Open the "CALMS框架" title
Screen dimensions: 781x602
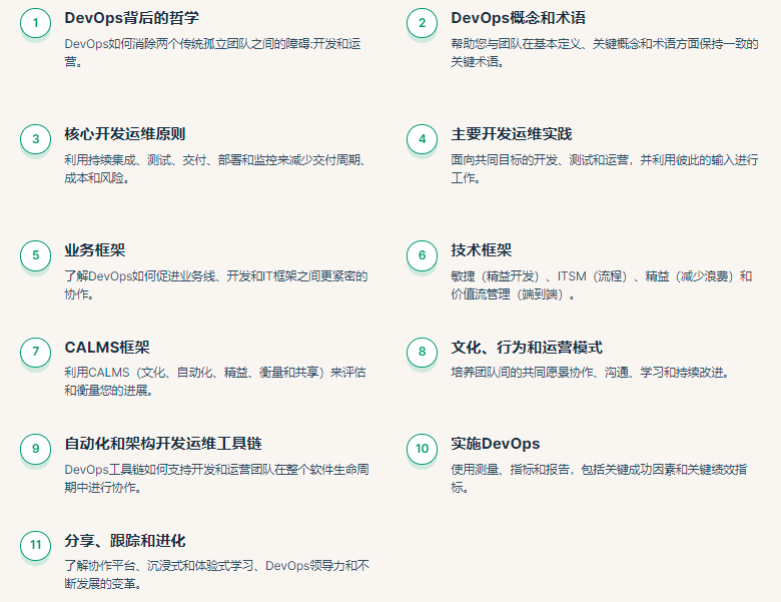tap(107, 348)
